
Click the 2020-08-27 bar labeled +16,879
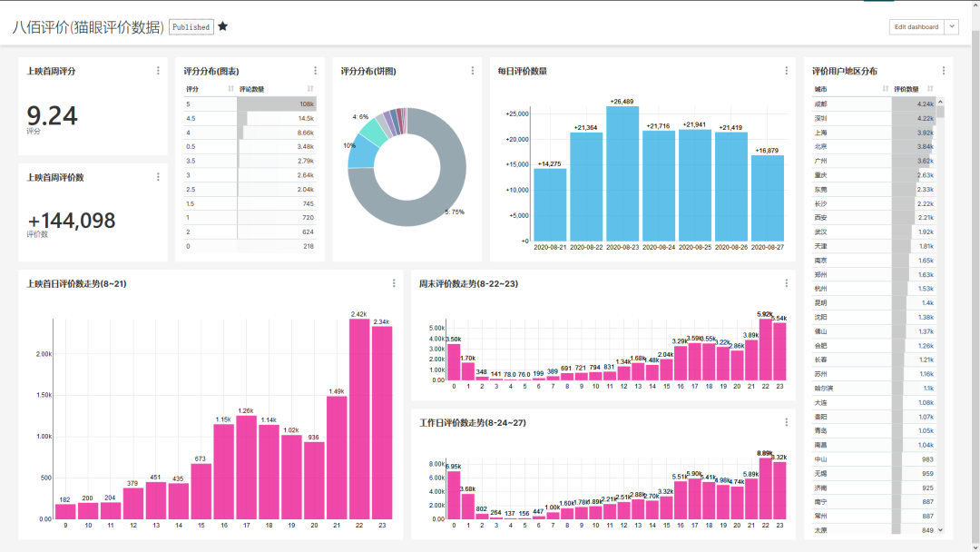coord(768,198)
